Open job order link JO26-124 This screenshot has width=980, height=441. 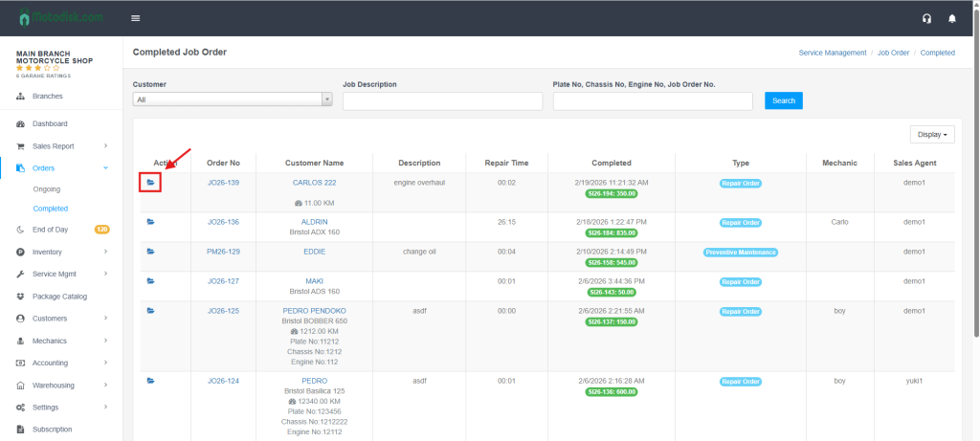223,381
